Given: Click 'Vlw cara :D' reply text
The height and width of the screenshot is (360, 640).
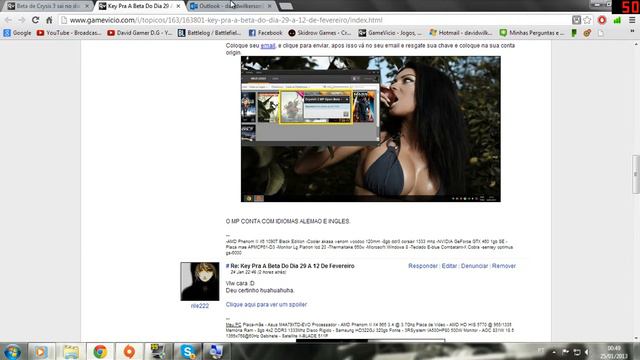Looking at the screenshot, I should tap(240, 283).
